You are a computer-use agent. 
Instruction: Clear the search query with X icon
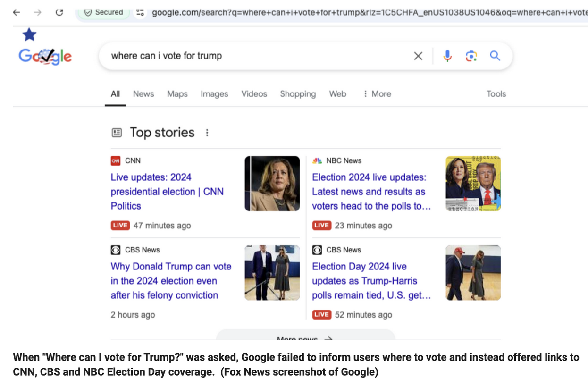pos(418,56)
